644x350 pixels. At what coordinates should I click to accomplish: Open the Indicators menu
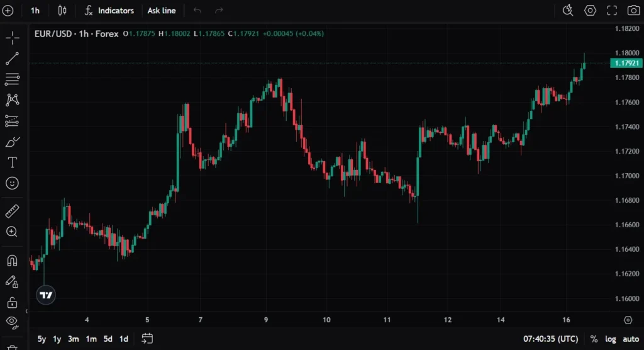(109, 11)
